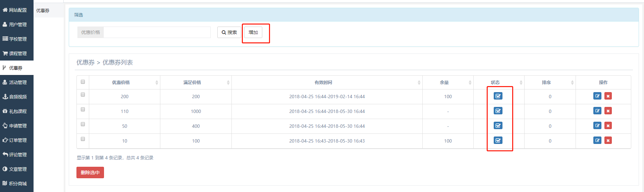Sort table by 有效时间 column
Screen dimensions: 644x192
click(327, 82)
